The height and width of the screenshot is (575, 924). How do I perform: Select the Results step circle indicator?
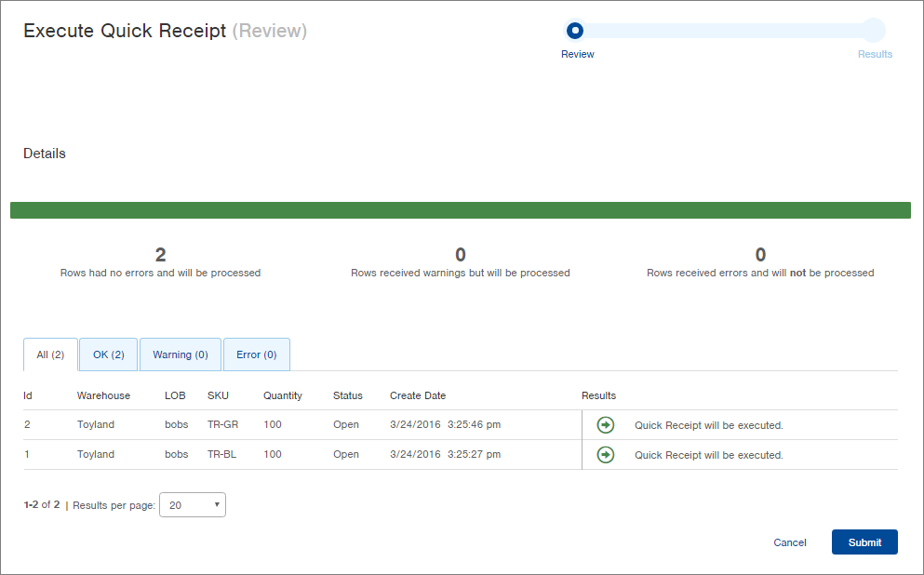coord(874,31)
